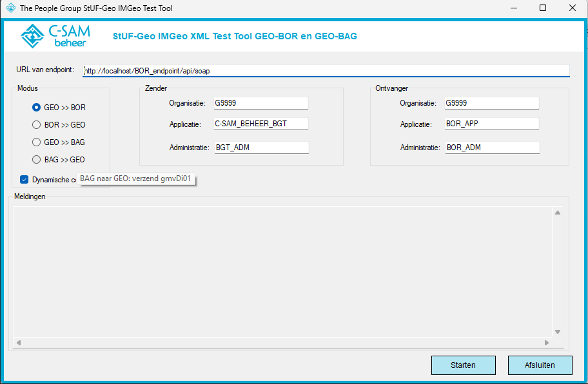Click the Ontvanger Organisatie field with G9999

tap(492, 103)
